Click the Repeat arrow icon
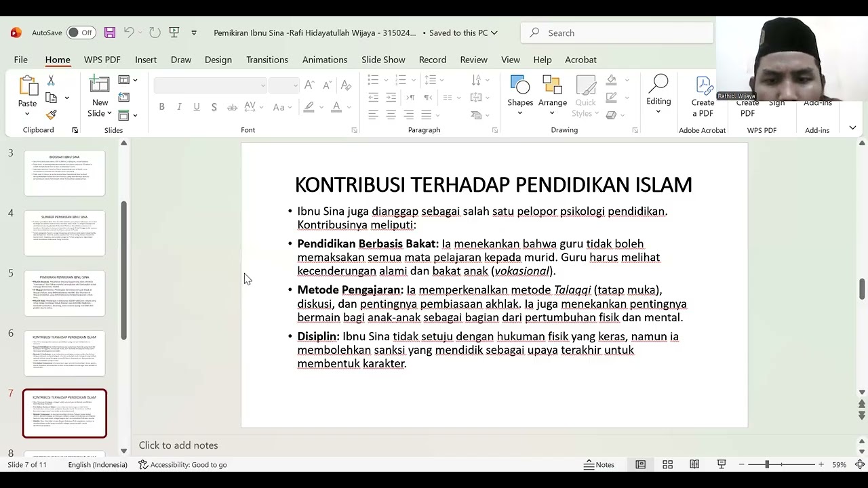This screenshot has height=488, width=868. point(155,33)
